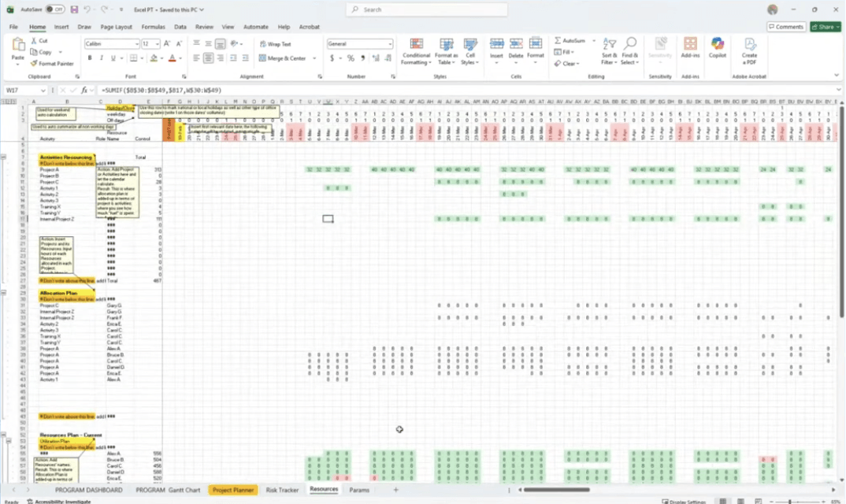846x504 pixels.
Task: Toggle Wrap Text
Action: click(x=275, y=44)
